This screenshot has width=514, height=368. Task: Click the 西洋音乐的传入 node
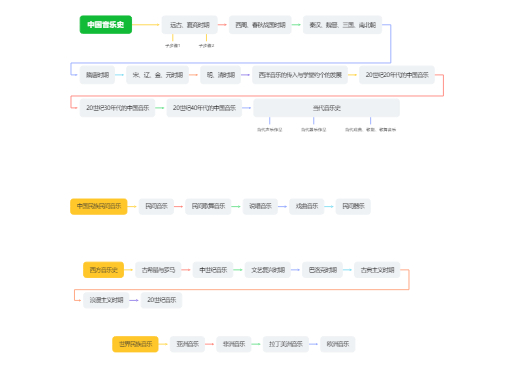coord(300,75)
